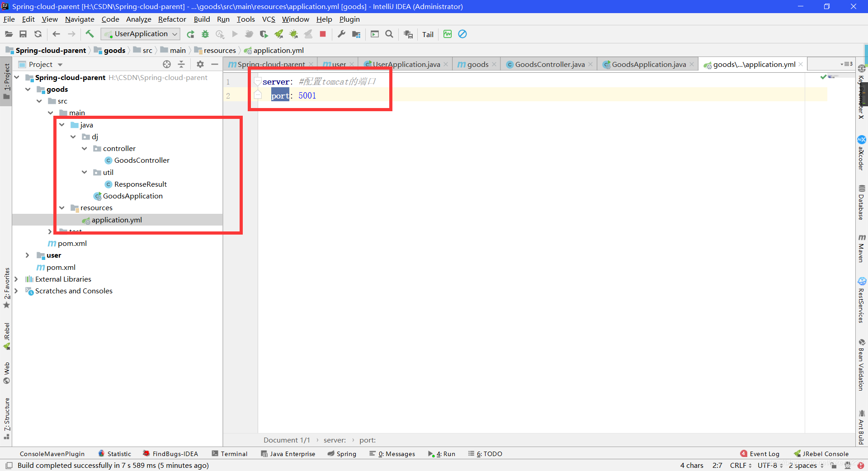Open the UserApplication run configuration dropdown
The height and width of the screenshot is (471, 868).
point(140,34)
